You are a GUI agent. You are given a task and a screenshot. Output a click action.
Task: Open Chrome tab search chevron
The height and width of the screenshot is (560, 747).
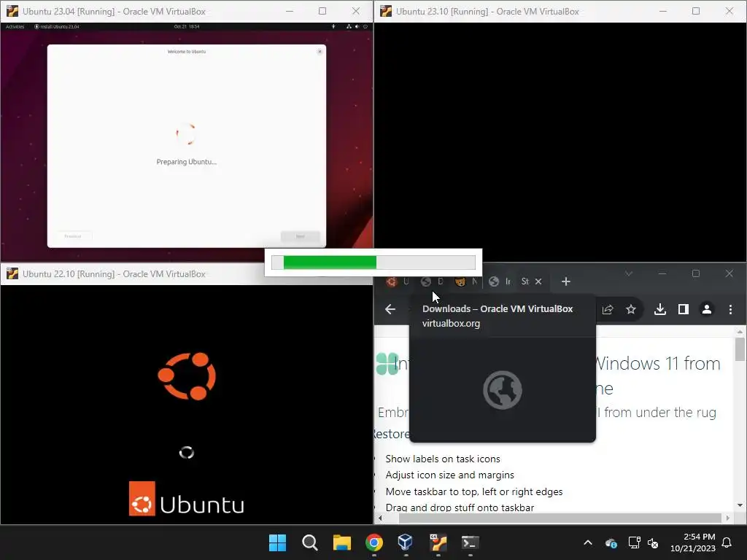pos(629,274)
